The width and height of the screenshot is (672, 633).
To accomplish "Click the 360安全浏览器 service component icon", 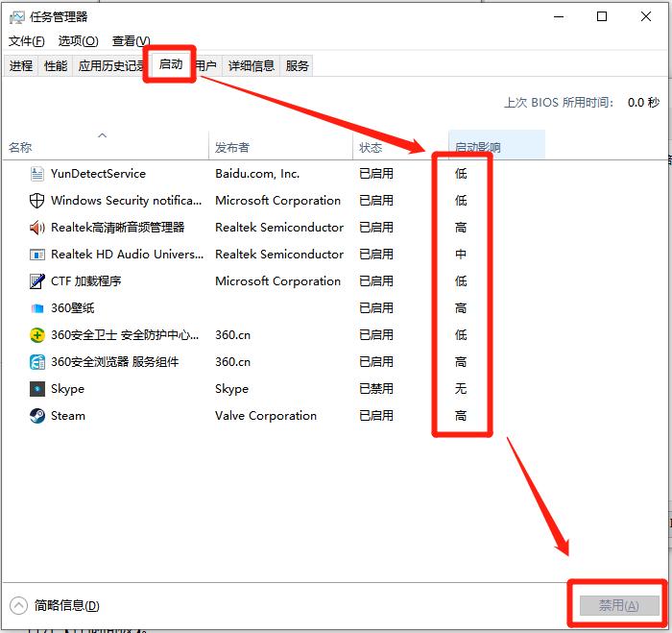I will tap(36, 362).
